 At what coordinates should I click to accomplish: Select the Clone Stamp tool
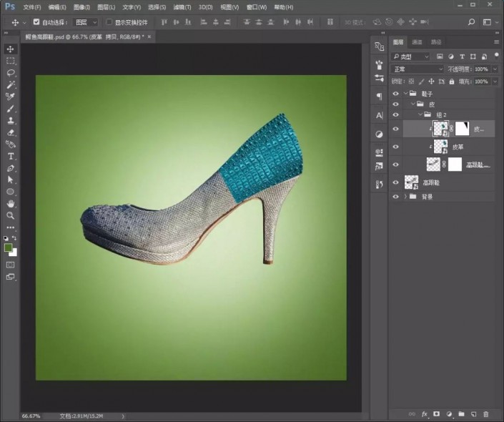[10, 121]
